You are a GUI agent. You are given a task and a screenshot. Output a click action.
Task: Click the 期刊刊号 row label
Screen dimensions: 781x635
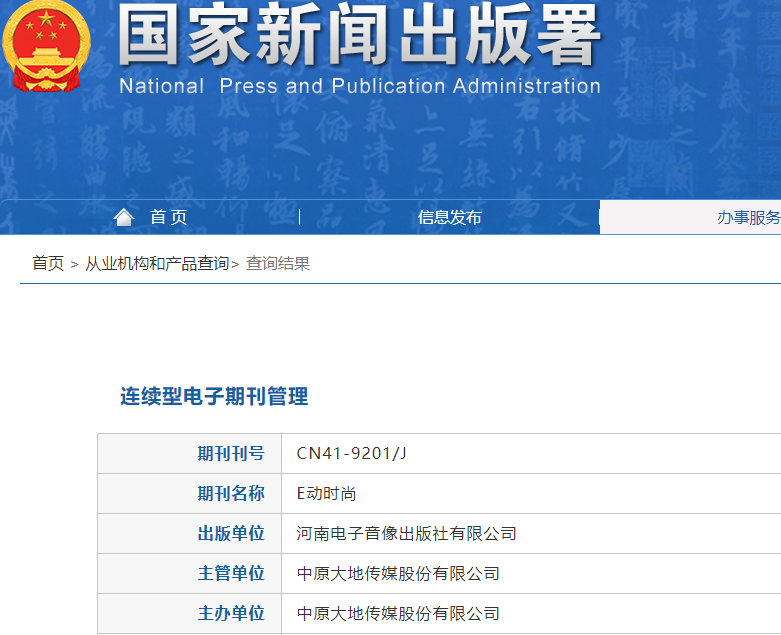[231, 453]
